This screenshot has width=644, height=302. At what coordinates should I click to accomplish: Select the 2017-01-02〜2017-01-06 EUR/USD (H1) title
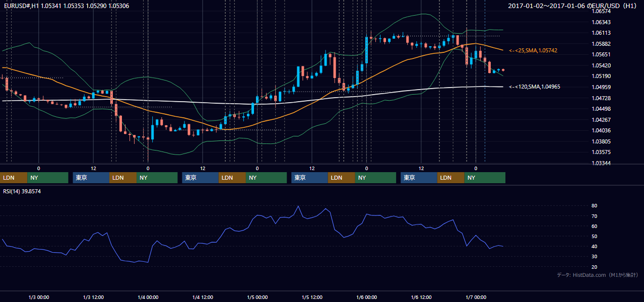coord(573,6)
